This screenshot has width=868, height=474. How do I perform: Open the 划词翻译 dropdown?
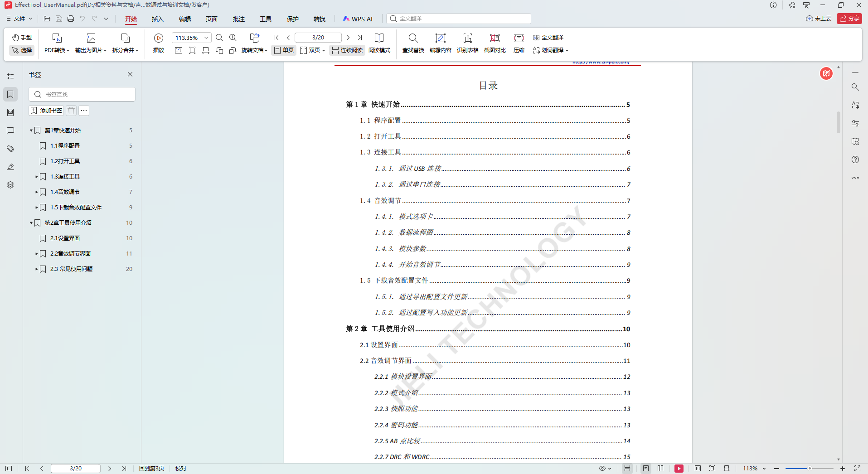pyautogui.click(x=550, y=50)
